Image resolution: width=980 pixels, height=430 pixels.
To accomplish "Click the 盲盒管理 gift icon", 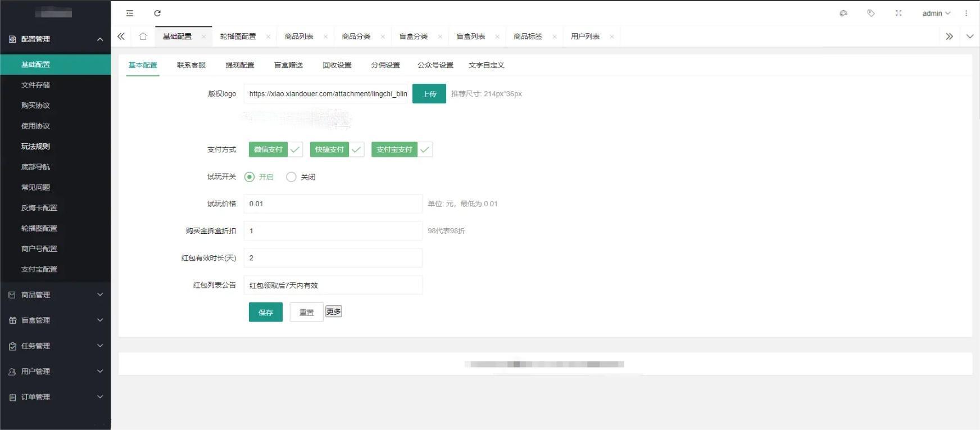I will point(12,320).
